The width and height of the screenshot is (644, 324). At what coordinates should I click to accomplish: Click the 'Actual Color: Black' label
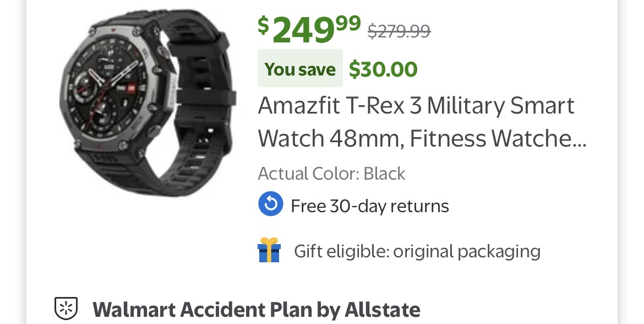[331, 174]
